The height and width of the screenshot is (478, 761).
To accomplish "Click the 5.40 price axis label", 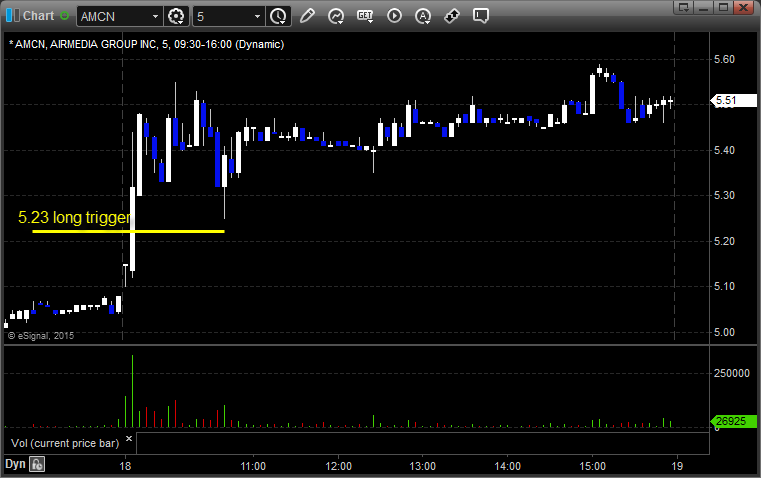I will click(x=724, y=150).
